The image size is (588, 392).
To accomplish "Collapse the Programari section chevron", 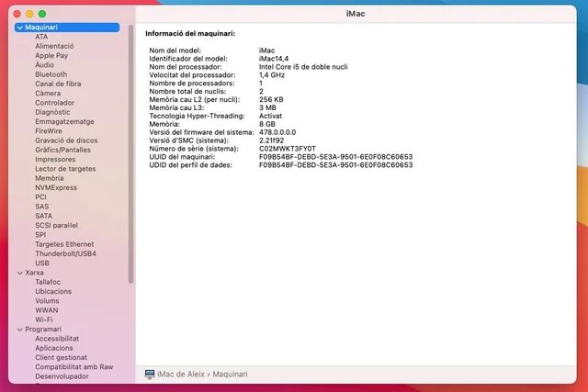I will 20,330.
